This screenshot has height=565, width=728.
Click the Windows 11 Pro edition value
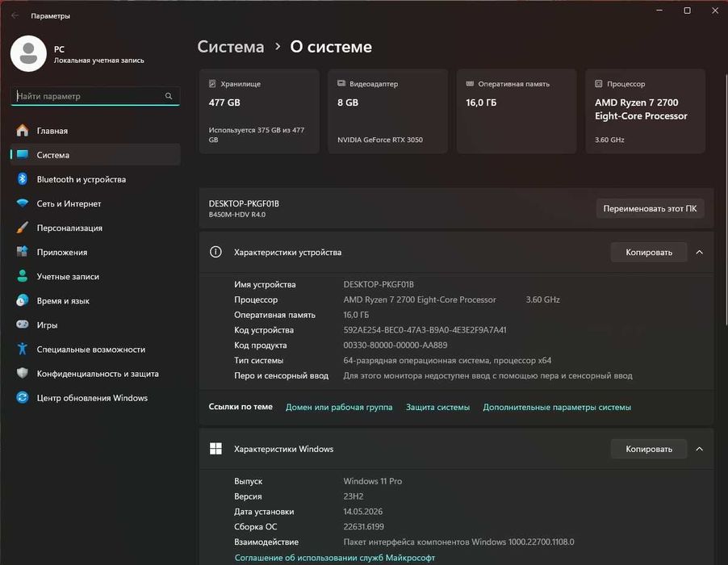point(372,481)
